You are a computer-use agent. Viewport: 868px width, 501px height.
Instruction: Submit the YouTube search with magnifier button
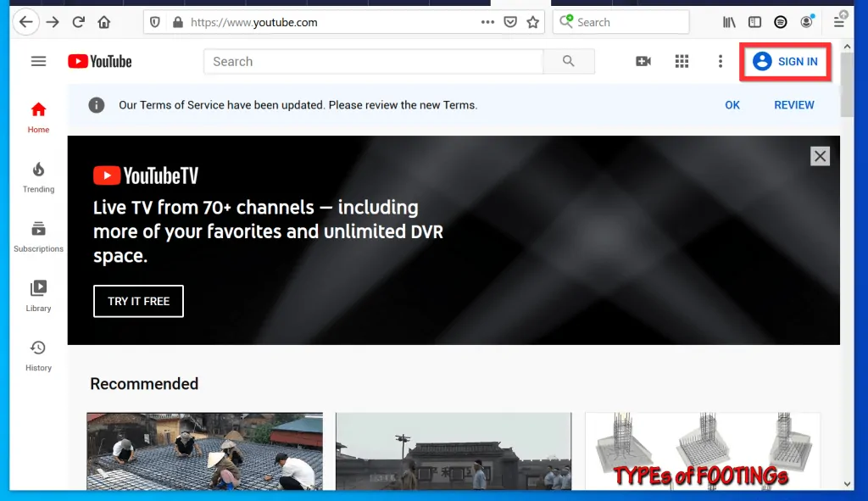coord(569,61)
